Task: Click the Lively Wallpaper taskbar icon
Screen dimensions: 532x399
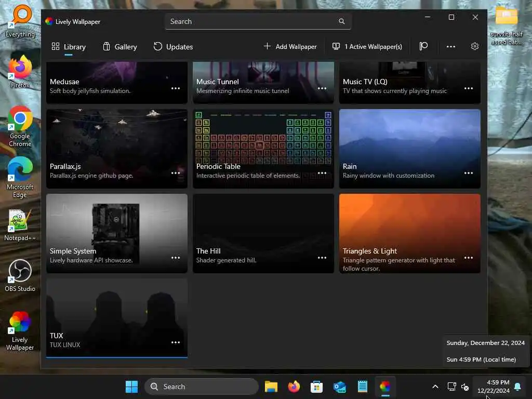Action: 385,387
